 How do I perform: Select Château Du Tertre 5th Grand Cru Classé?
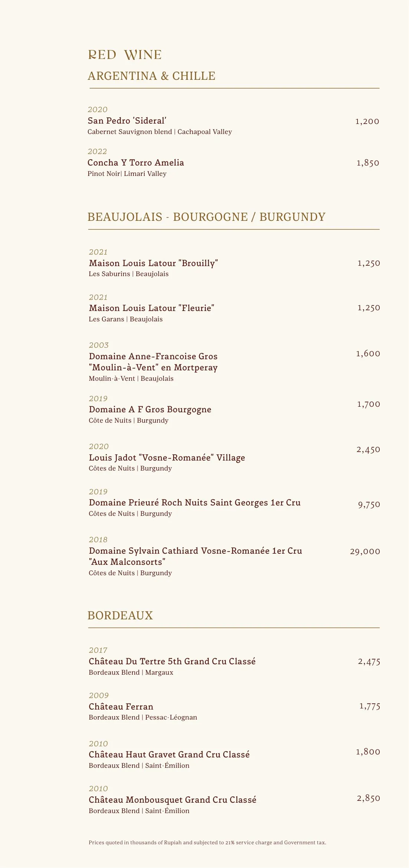172,661
